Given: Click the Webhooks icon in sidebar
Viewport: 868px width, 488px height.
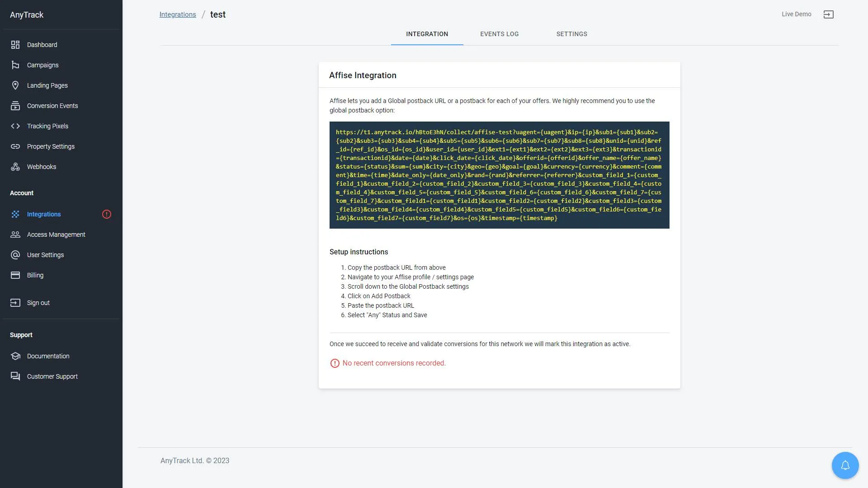Looking at the screenshot, I should (15, 167).
